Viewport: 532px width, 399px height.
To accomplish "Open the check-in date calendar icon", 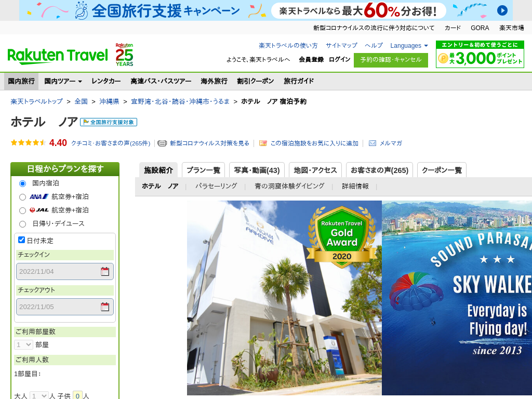I will [105, 271].
